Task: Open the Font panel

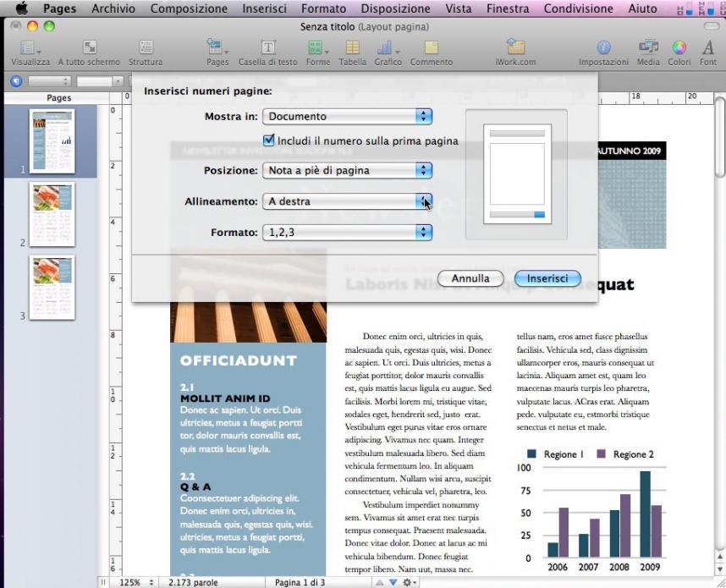Action: (x=708, y=52)
